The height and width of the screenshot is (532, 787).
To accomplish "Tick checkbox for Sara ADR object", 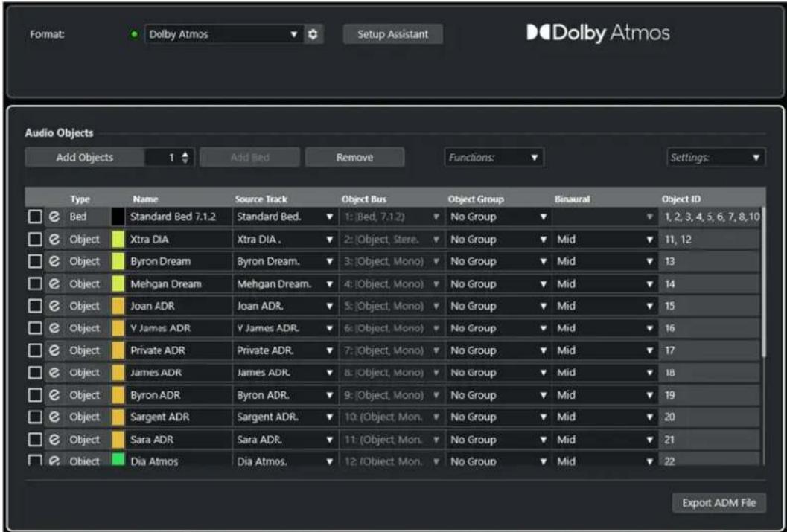I will point(35,440).
